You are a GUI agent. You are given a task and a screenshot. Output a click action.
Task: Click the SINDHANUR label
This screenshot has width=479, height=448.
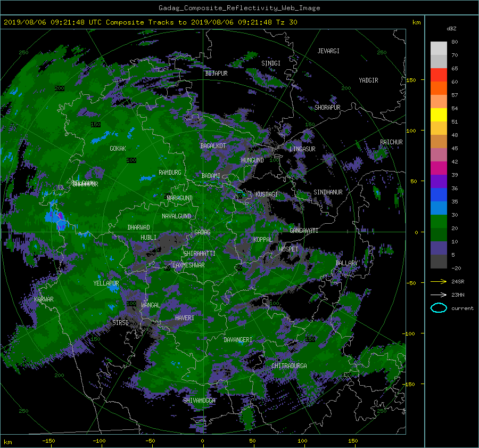coord(328,192)
